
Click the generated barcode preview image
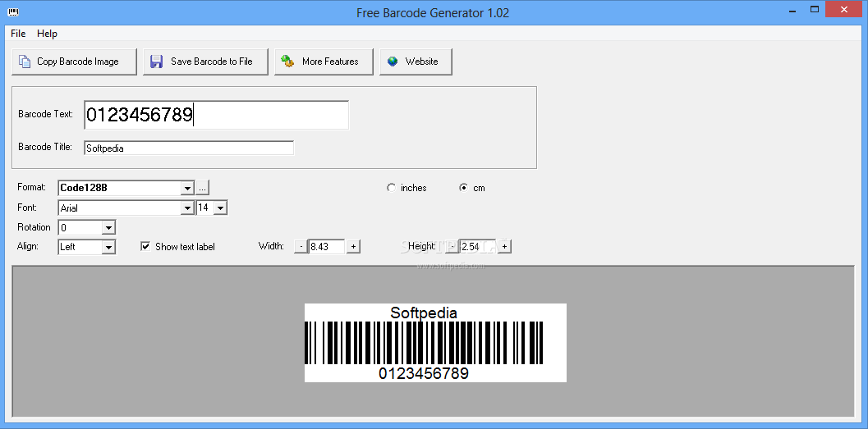coord(435,343)
